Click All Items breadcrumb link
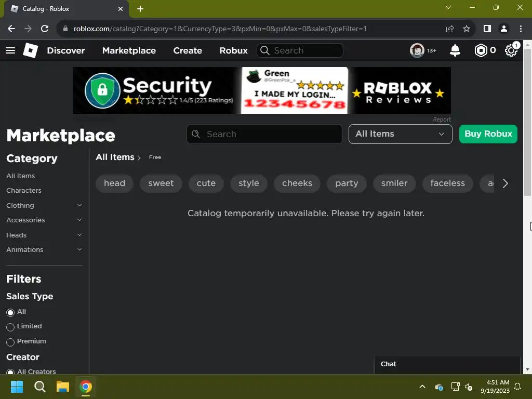 click(115, 157)
